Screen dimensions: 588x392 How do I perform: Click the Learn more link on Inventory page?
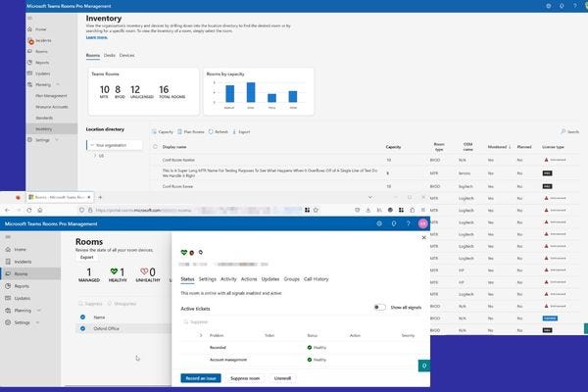(x=97, y=37)
